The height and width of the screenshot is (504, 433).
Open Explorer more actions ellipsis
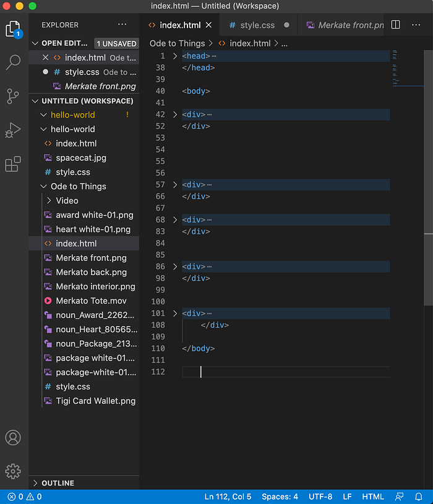(x=122, y=25)
